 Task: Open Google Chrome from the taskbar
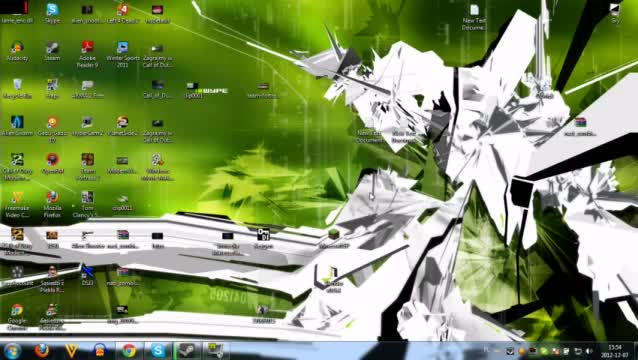tap(129, 350)
